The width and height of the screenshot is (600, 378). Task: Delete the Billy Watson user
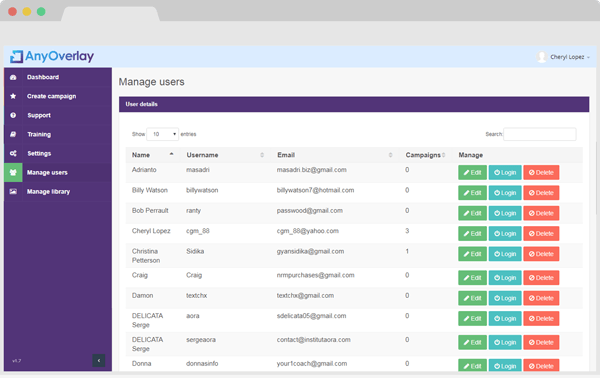[x=541, y=193]
